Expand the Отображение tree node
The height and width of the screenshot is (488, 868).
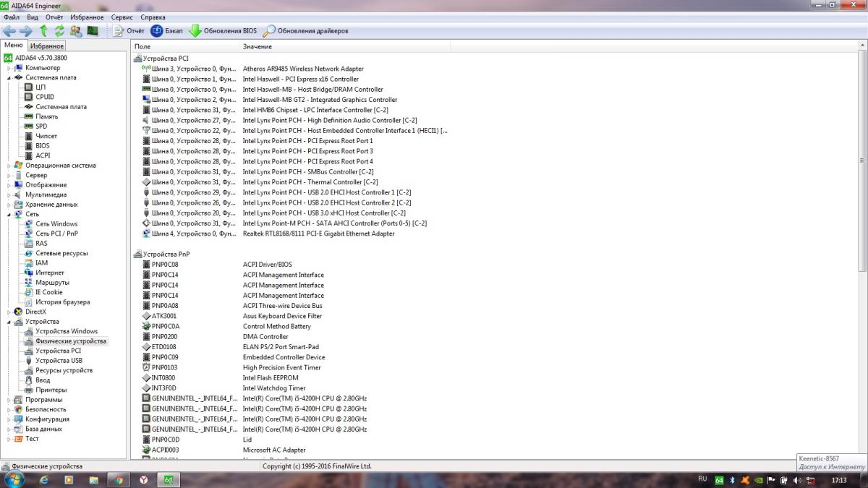(x=9, y=185)
